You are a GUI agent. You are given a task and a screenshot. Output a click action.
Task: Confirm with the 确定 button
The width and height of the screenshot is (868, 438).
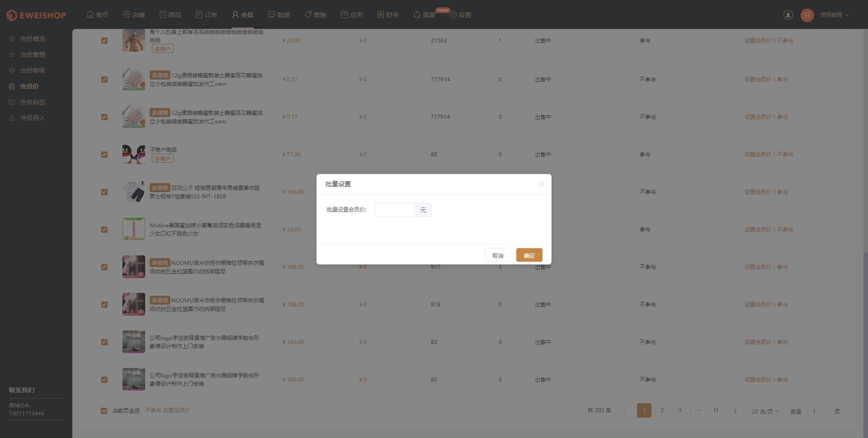529,255
